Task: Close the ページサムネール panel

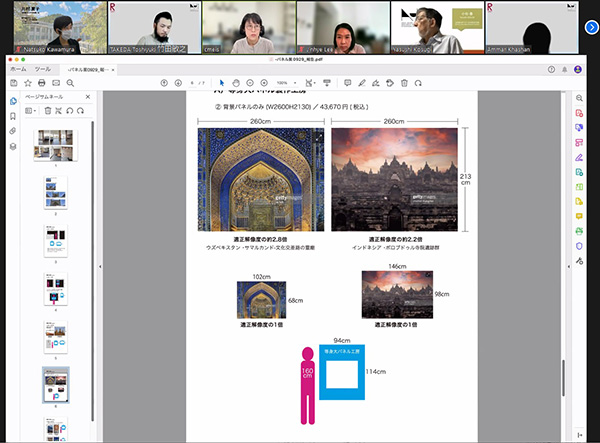Action: tap(88, 97)
